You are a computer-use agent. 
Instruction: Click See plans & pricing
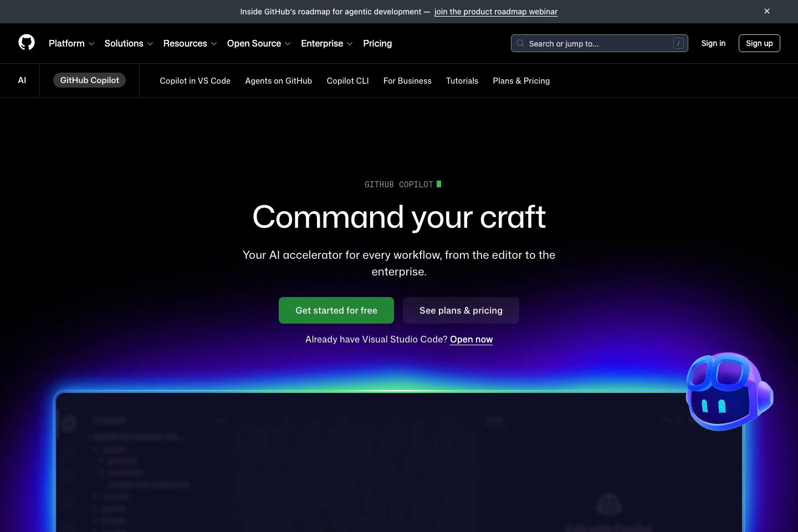pos(461,310)
